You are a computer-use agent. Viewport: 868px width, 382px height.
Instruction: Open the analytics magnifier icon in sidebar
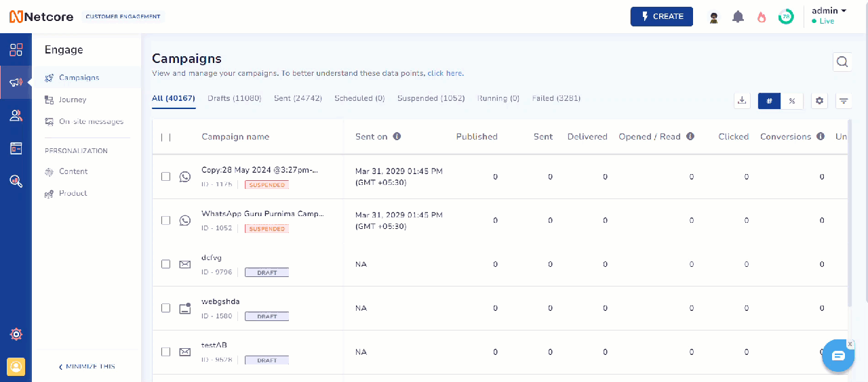(x=16, y=181)
